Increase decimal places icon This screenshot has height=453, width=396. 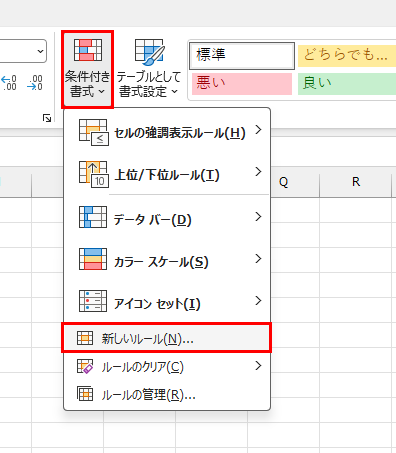tap(9, 82)
